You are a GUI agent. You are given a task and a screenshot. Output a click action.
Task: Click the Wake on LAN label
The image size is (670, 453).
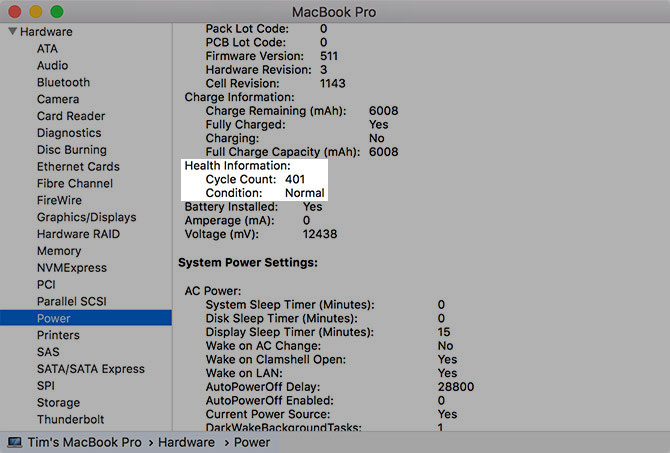[244, 373]
